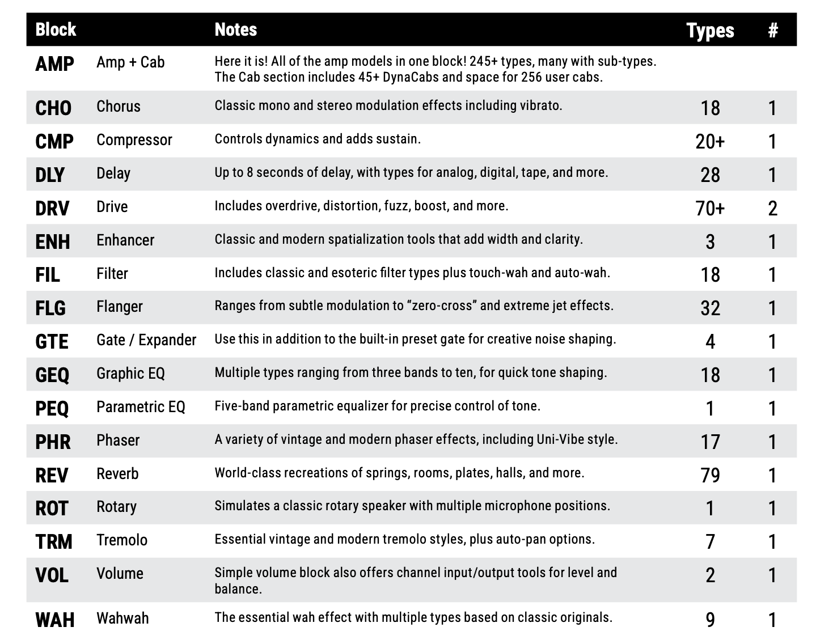This screenshot has height=644, width=820.
Task: Click the Chorus block name
Action: click(x=119, y=107)
